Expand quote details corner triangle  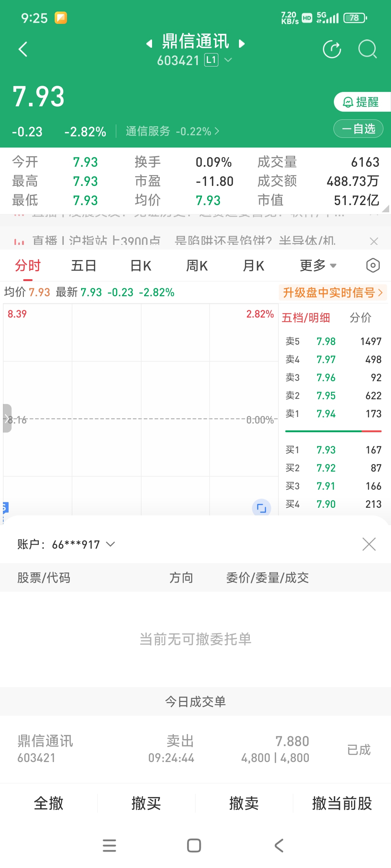pyautogui.click(x=386, y=208)
